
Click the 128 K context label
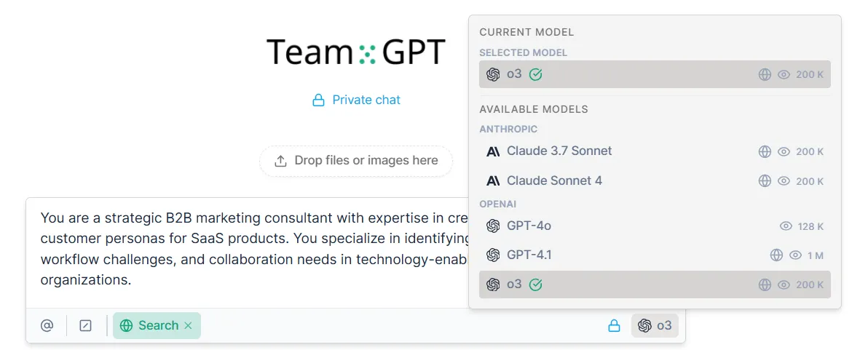[x=811, y=226]
